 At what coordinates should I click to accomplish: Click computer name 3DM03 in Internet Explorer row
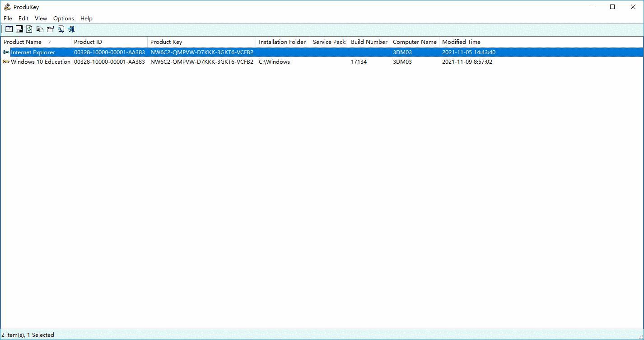(x=402, y=52)
